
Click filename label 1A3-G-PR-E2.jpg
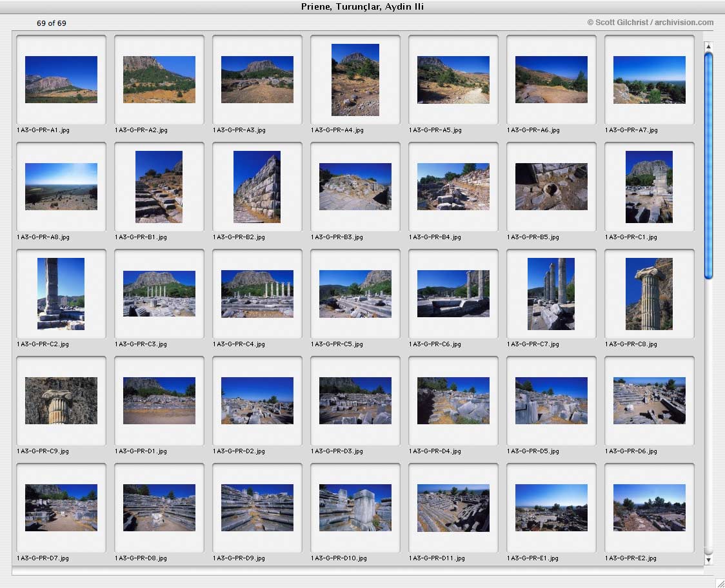(x=631, y=558)
